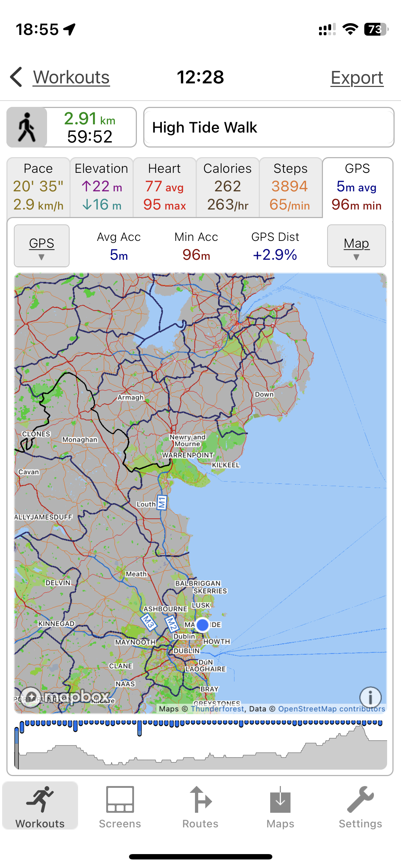Show the Calories tab
401x868 pixels.
click(228, 187)
